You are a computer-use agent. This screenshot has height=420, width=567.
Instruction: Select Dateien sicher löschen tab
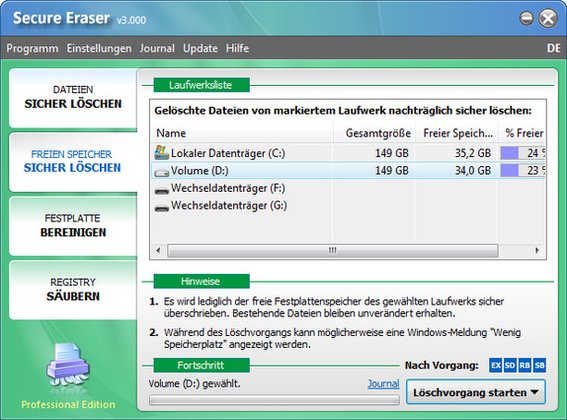tap(73, 98)
